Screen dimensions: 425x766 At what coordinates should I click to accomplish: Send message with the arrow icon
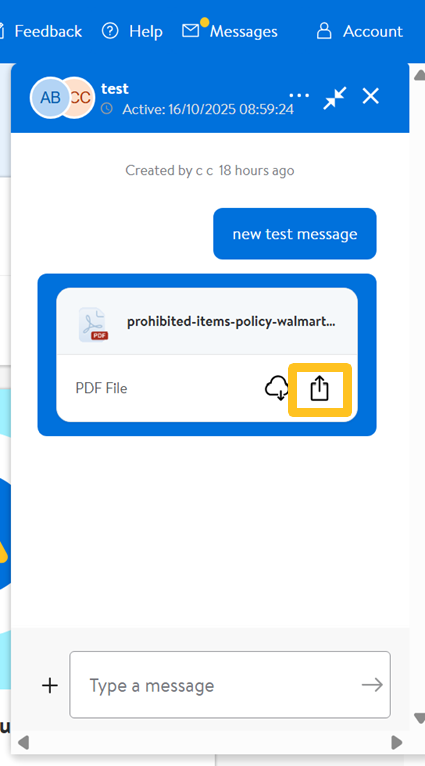372,685
